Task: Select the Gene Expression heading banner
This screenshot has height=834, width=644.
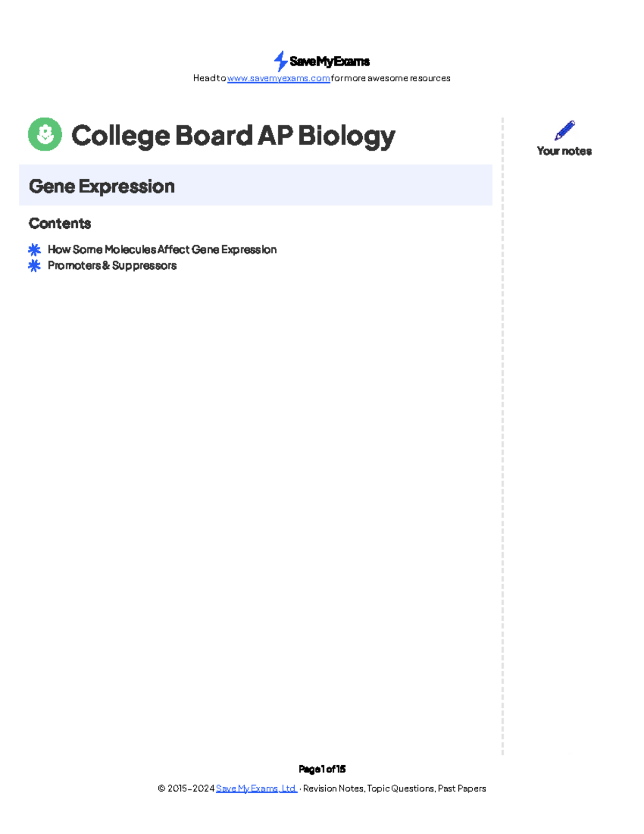Action: click(255, 186)
